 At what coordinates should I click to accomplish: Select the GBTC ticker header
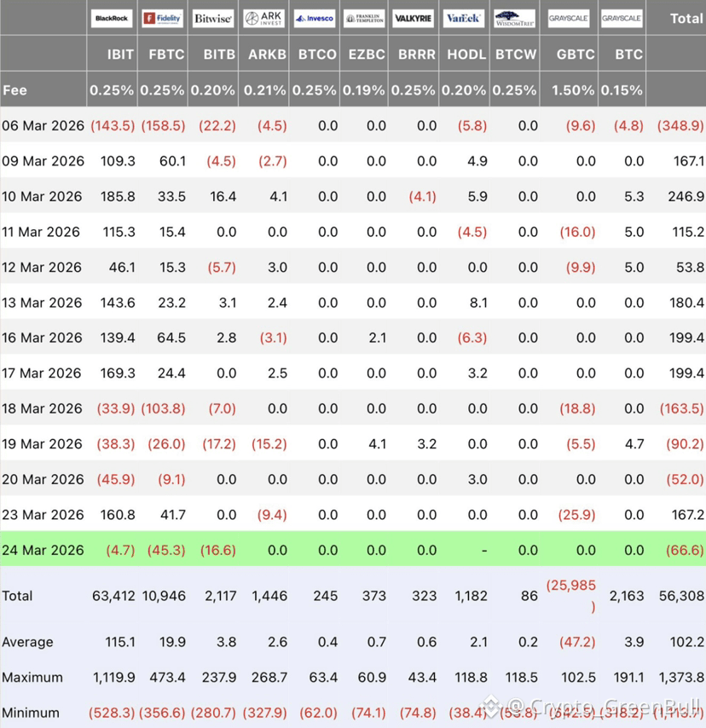coord(576,55)
